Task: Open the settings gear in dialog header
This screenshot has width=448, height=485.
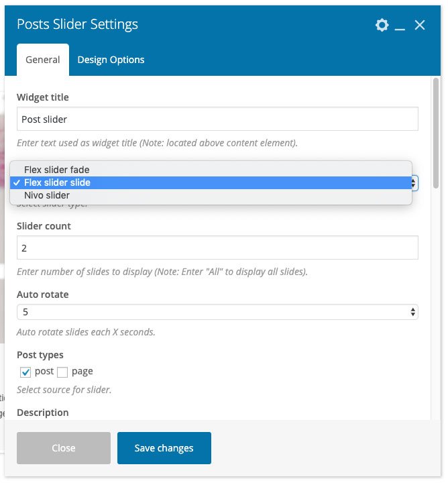Action: [x=382, y=25]
